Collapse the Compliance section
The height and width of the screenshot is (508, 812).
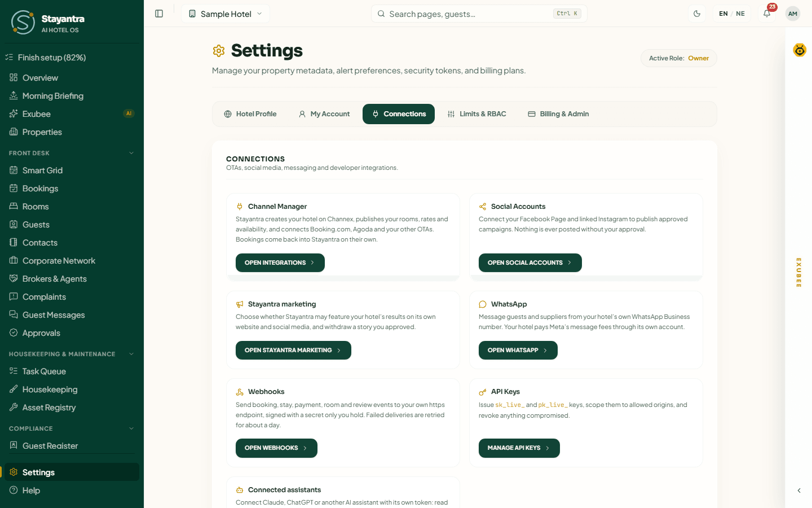[x=72, y=428]
